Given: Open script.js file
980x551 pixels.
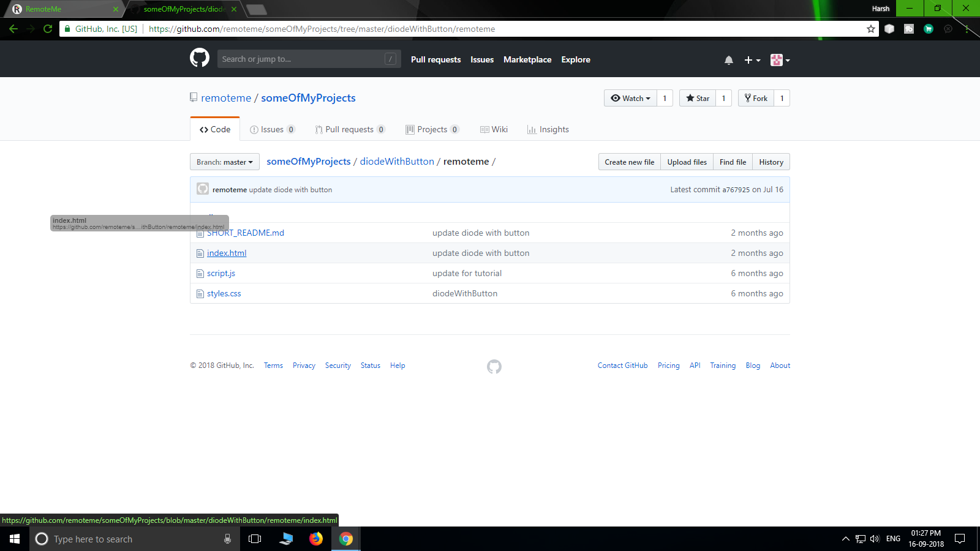Looking at the screenshot, I should point(221,273).
